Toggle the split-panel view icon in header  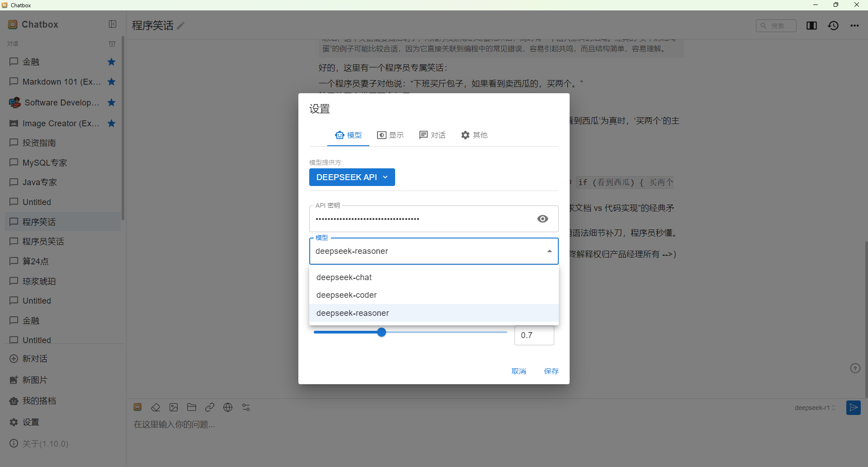(x=811, y=26)
